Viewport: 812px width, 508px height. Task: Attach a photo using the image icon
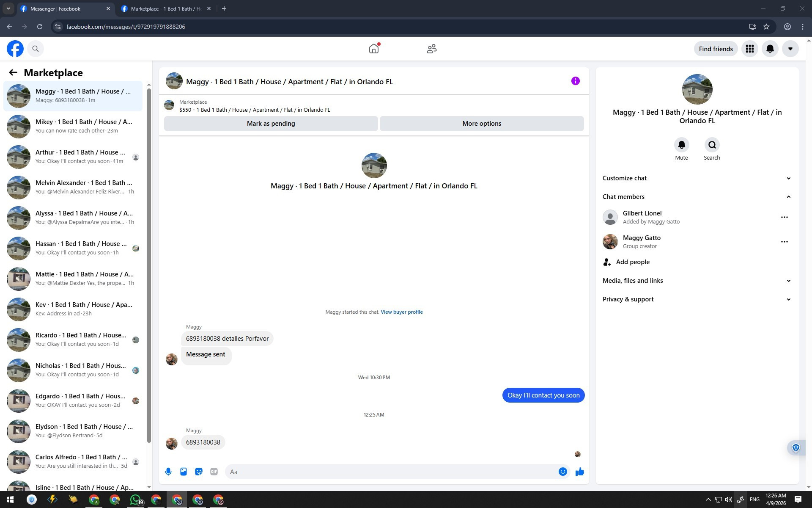click(184, 472)
